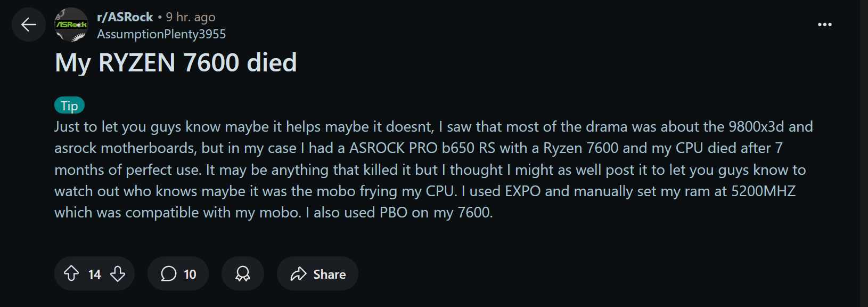Click the back arrow button

(29, 25)
